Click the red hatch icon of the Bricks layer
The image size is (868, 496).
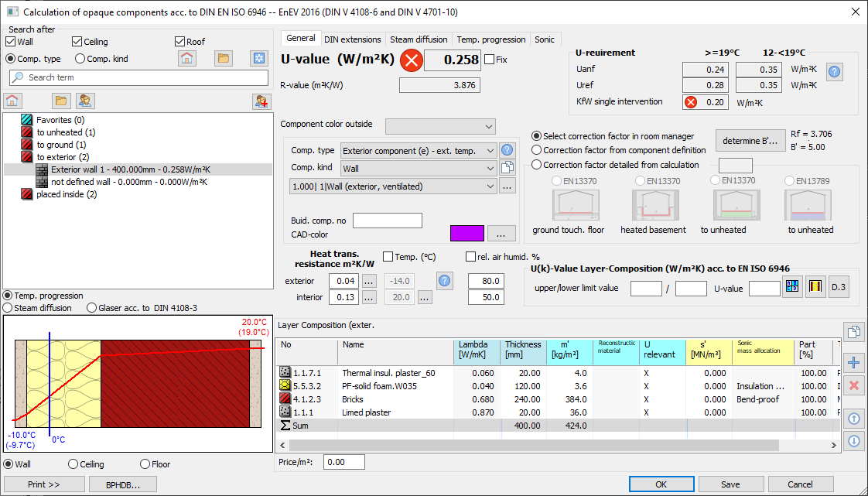pos(285,399)
